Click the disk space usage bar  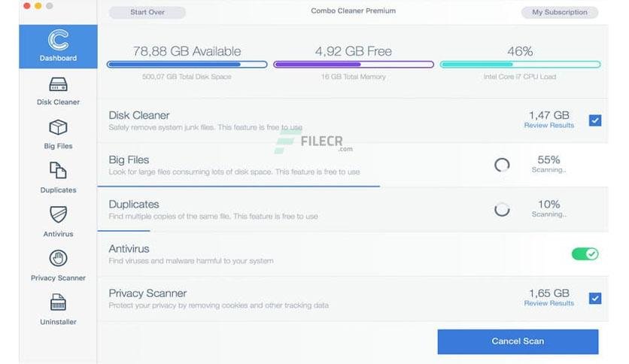(187, 65)
